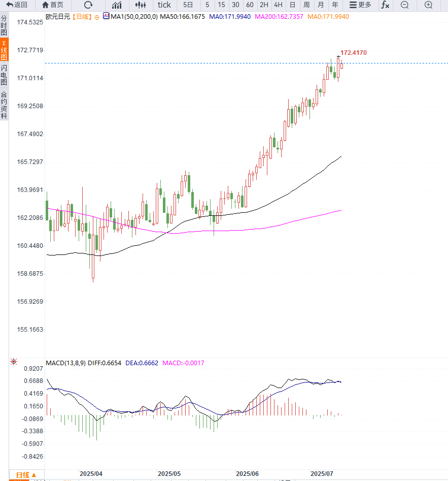The width and height of the screenshot is (448, 481).
Task: Click the refresh circular arrow icon
Action: pyautogui.click(x=88, y=5)
